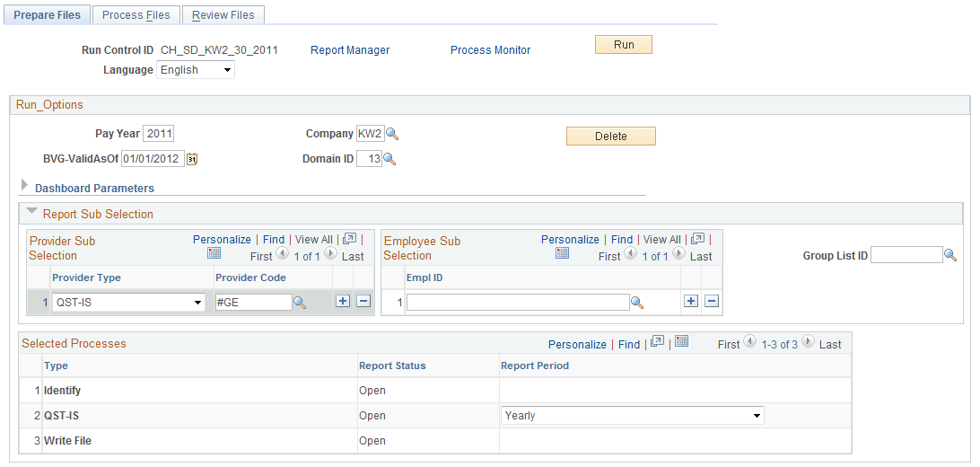The image size is (980, 467).
Task: Switch to the Review Files tab
Action: pyautogui.click(x=223, y=15)
